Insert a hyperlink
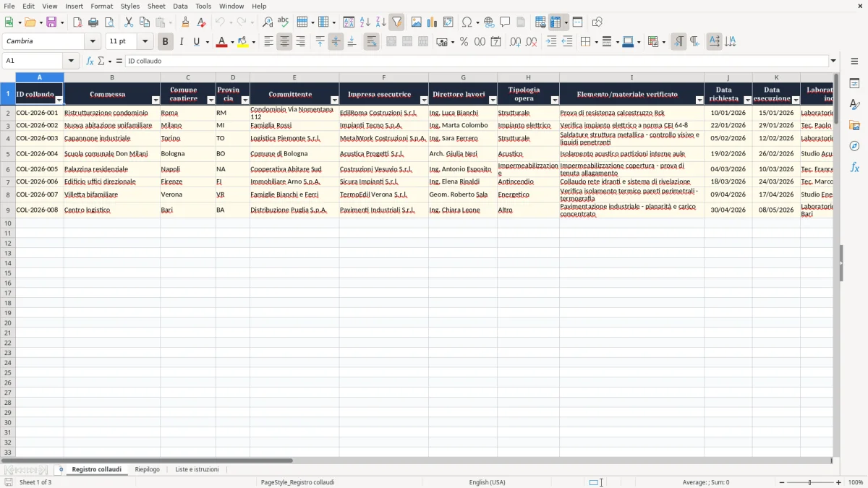 (x=489, y=22)
